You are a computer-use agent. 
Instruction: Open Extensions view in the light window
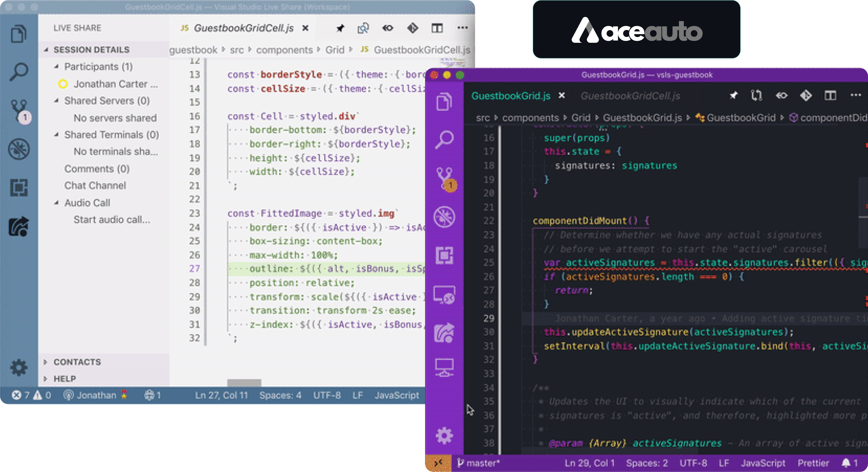[19, 187]
